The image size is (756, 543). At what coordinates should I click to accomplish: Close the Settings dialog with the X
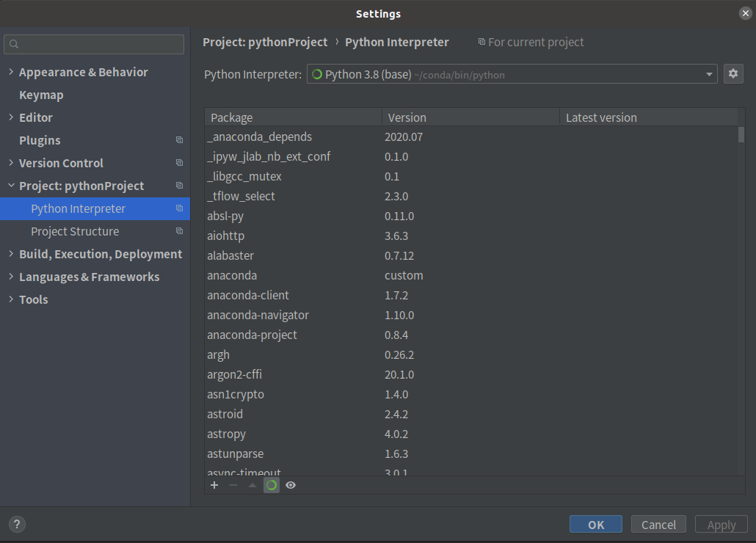pos(746,13)
